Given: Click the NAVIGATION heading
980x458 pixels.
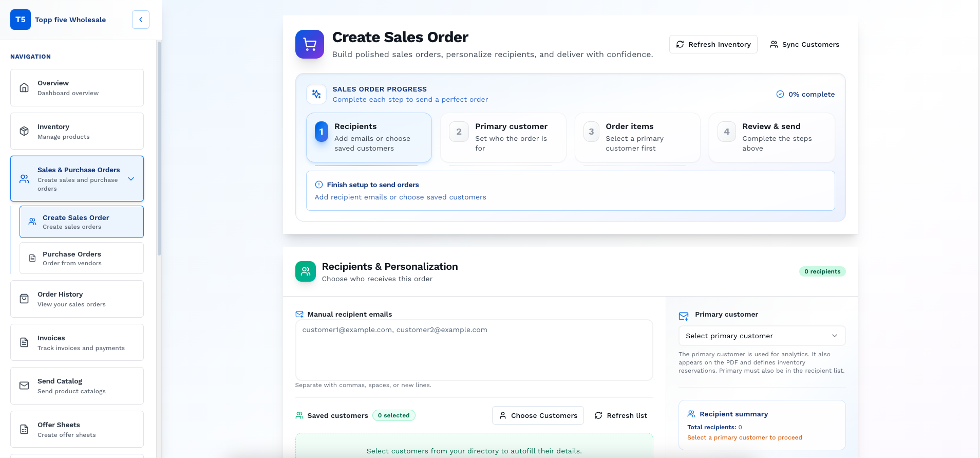Looking at the screenshot, I should pos(30,57).
